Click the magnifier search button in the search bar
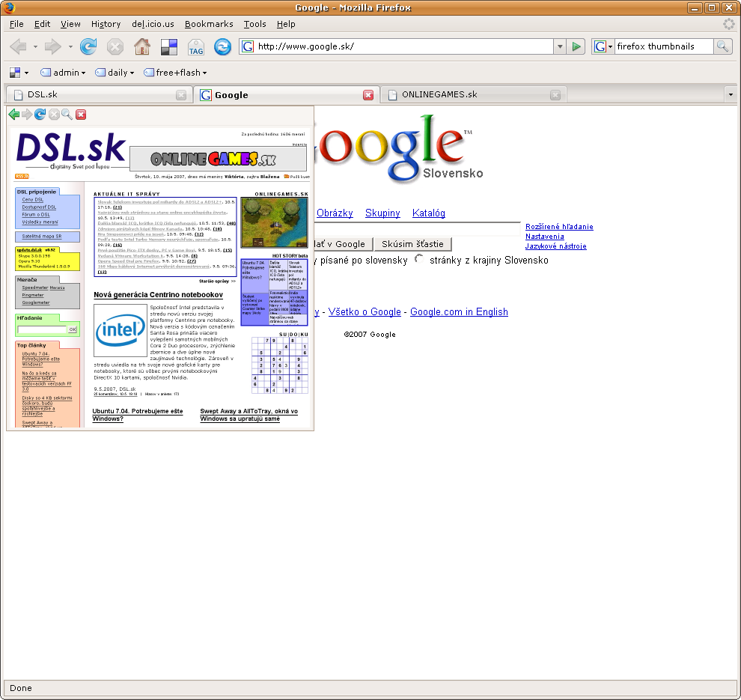This screenshot has width=741, height=700. click(x=722, y=46)
